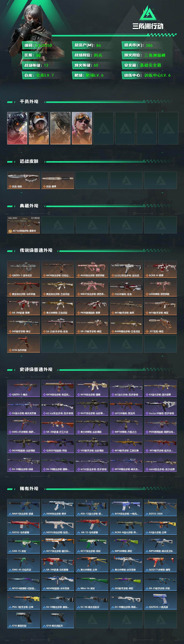Open the AS Val突击步枪-悬赏令 collectible skin
184x644 pixels.
[x=24, y=225]
